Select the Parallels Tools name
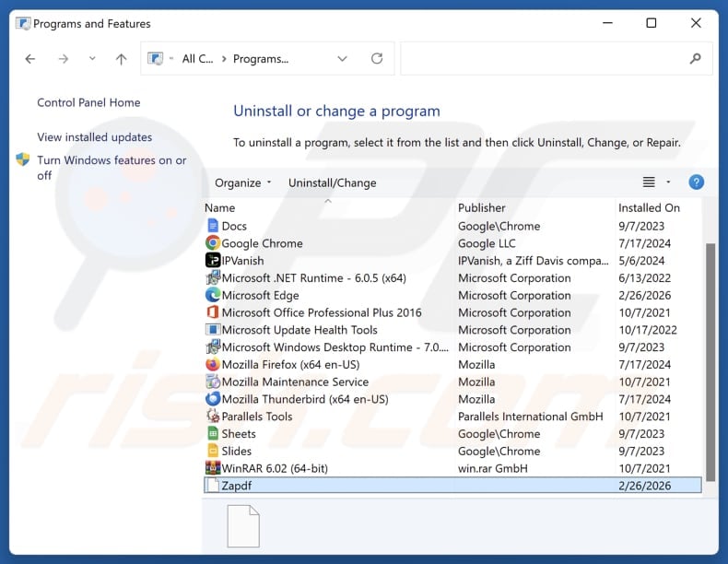 click(x=257, y=417)
